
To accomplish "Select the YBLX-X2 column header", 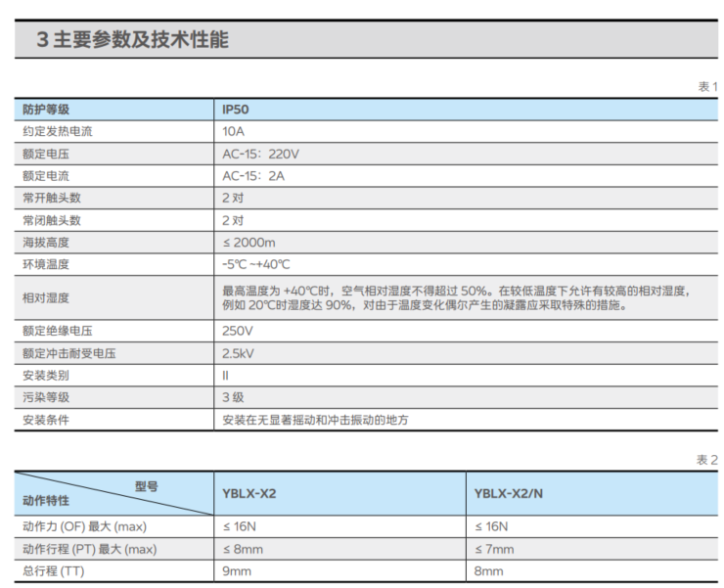I will 249,494.
